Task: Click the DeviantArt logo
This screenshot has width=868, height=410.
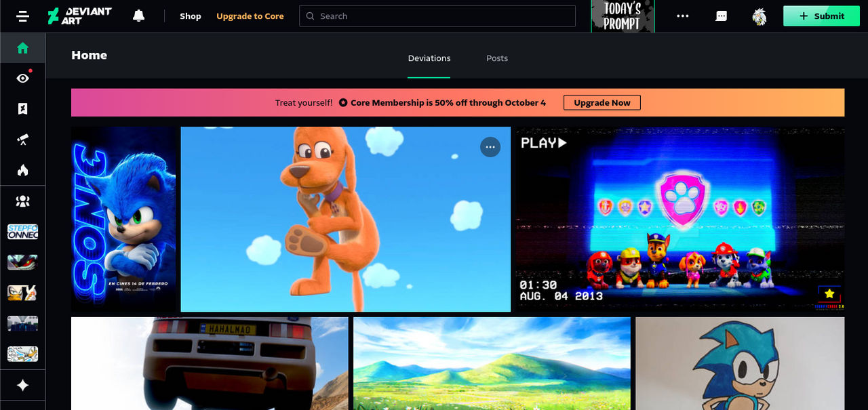Action: pos(79,16)
